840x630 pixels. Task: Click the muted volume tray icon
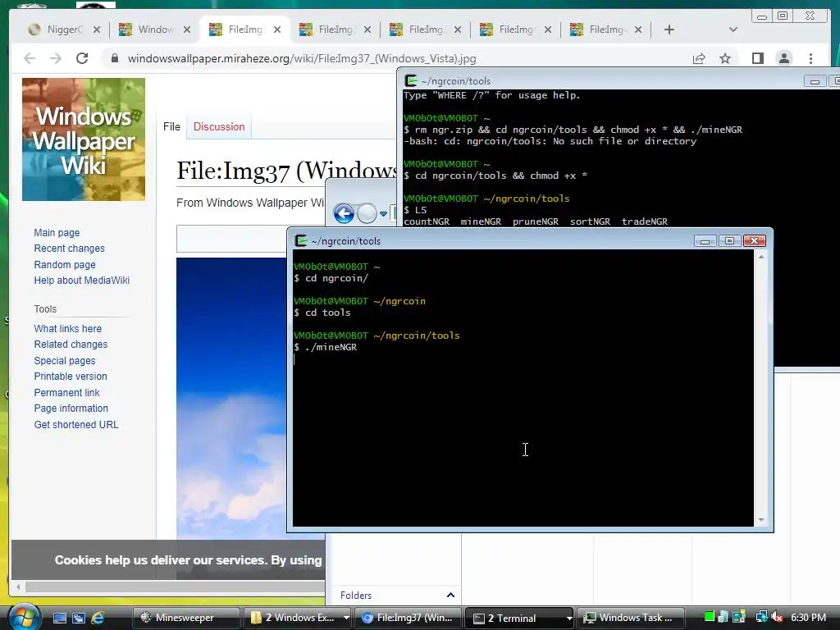click(777, 617)
